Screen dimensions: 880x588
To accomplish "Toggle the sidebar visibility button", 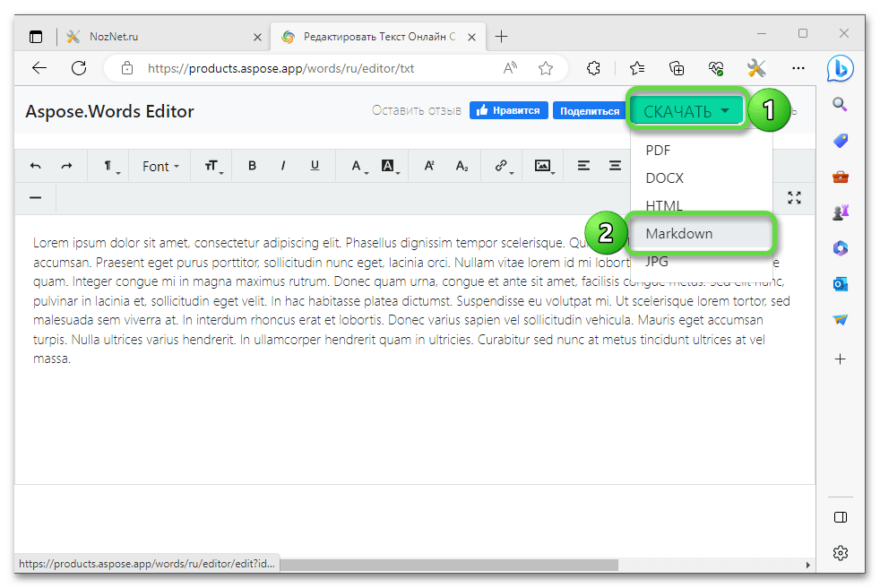I will pyautogui.click(x=841, y=517).
